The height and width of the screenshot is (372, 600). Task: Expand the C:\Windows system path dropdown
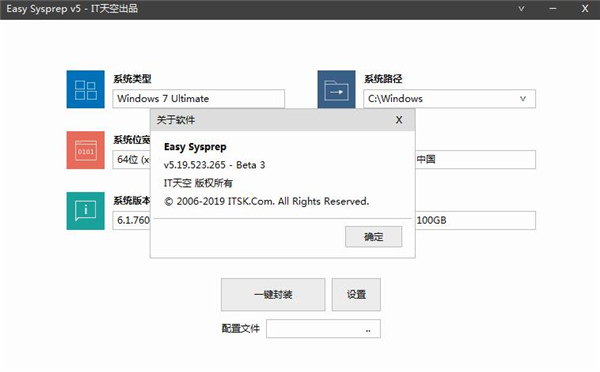(523, 99)
